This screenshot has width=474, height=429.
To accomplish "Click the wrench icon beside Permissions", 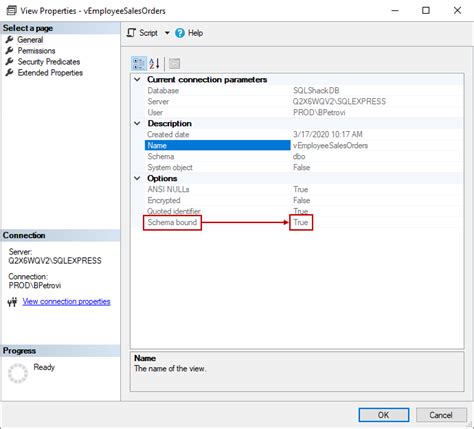I will pos(10,51).
